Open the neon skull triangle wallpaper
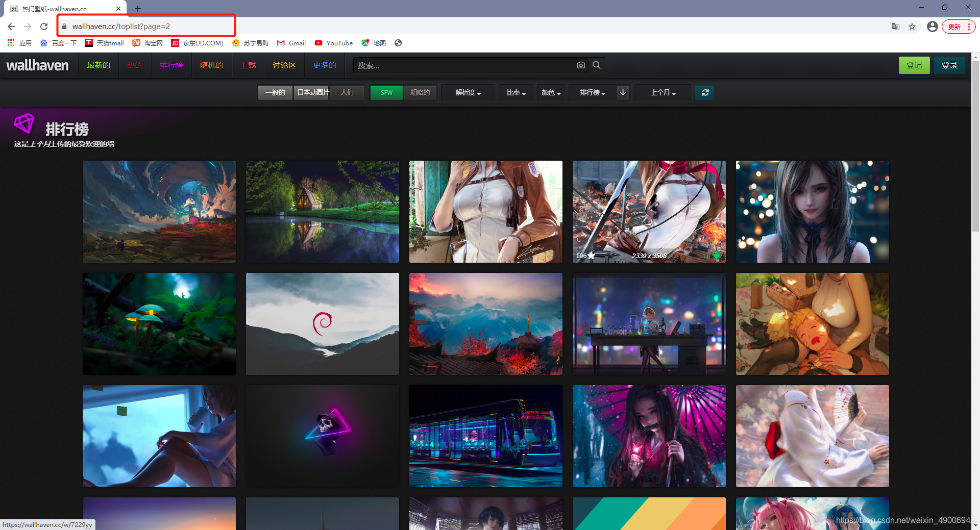The width and height of the screenshot is (980, 530). 323,436
